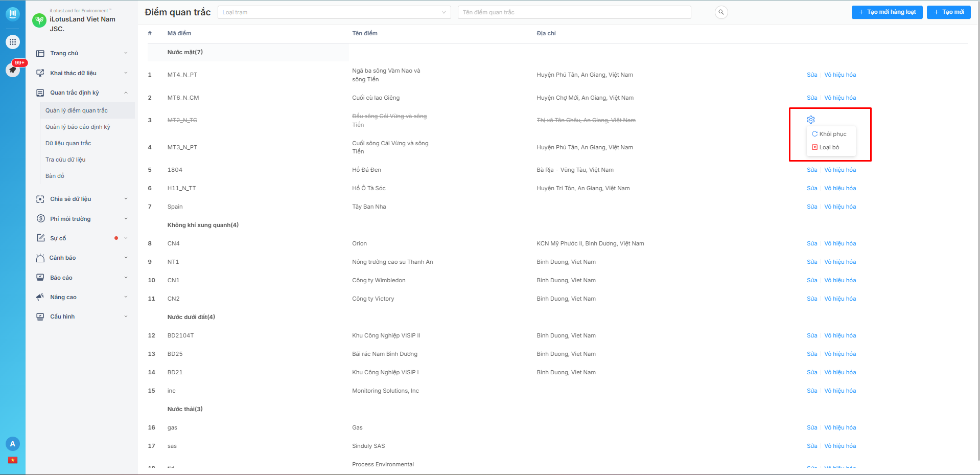The width and height of the screenshot is (980, 475).
Task: Click the Sự cố edit icon
Action: (x=40, y=238)
